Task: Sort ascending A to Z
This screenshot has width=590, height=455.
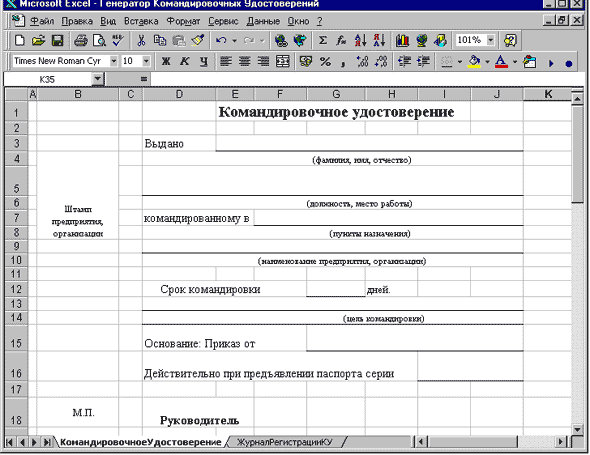Action: click(360, 40)
